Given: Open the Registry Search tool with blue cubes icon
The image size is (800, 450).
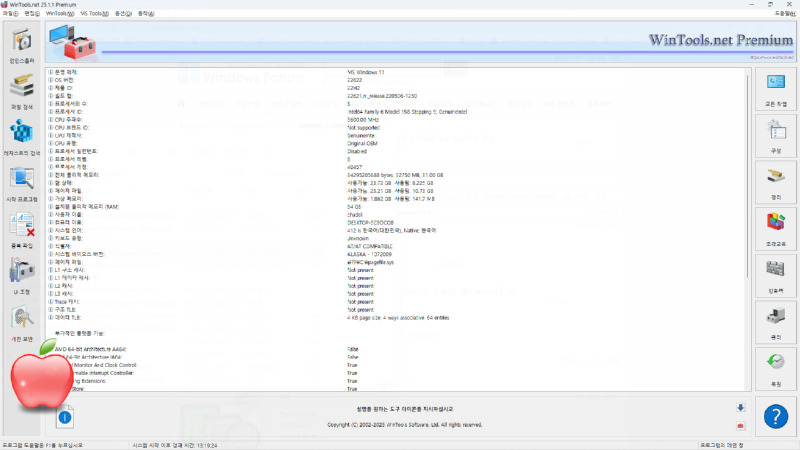Looking at the screenshot, I should pyautogui.click(x=22, y=138).
